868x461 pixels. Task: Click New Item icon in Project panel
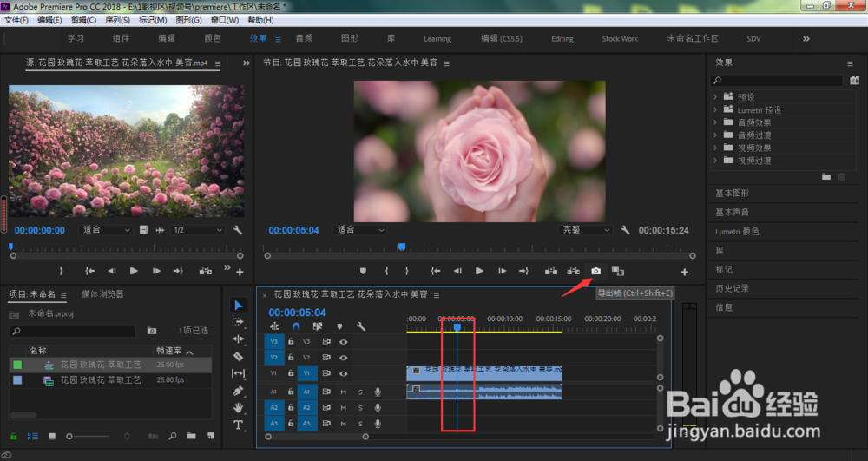coord(211,436)
